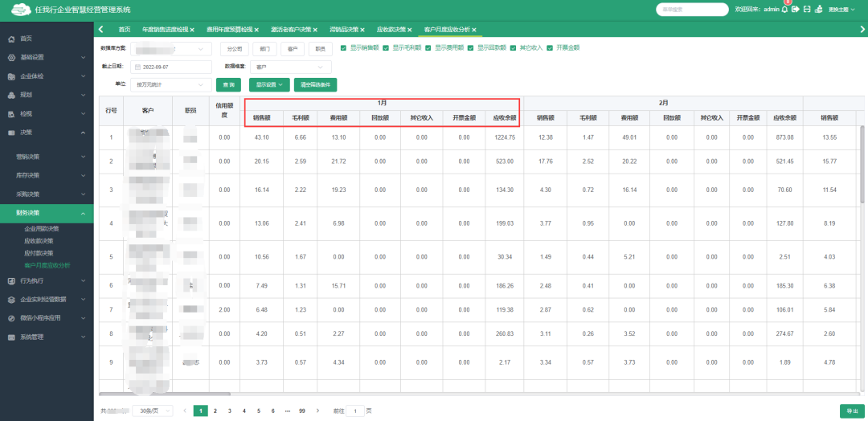This screenshot has width=868, height=421.
Task: Click the calendar icon in 截止日期 field
Action: 137,67
